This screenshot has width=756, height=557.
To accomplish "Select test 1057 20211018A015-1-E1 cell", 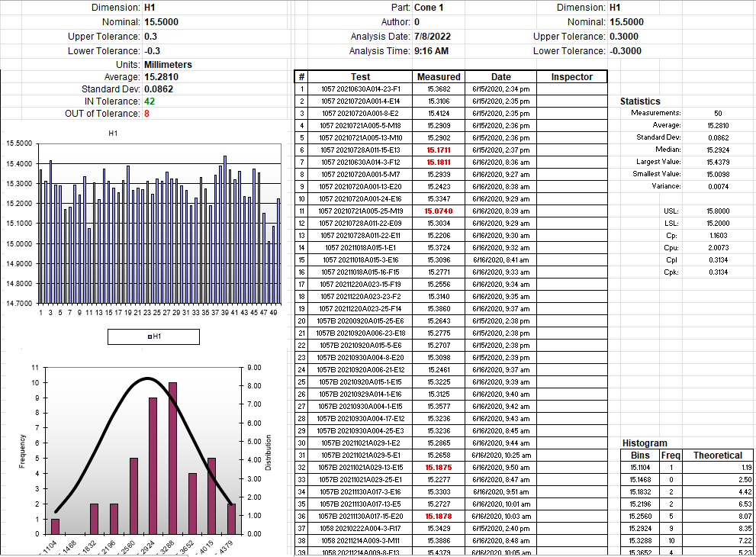I will (360, 248).
